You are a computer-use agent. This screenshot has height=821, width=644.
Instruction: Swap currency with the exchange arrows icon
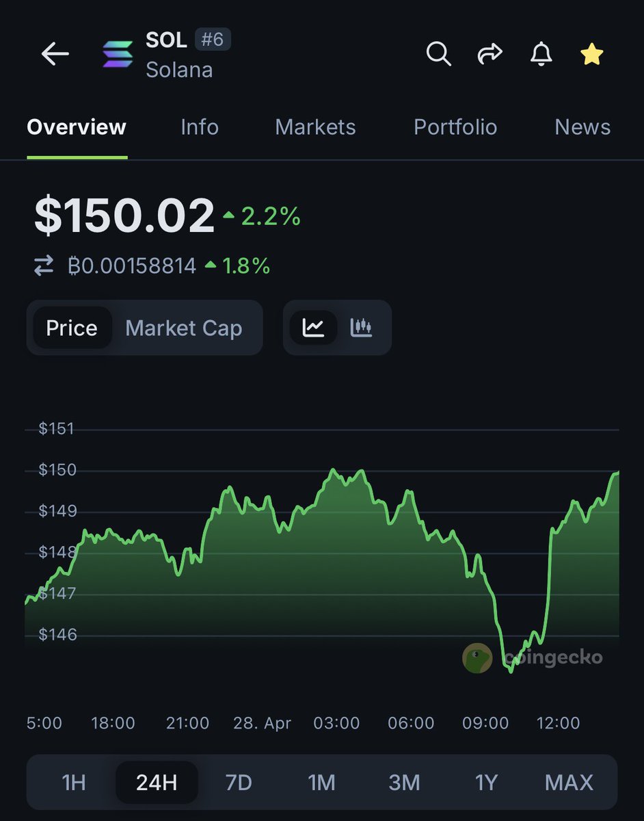coord(44,266)
